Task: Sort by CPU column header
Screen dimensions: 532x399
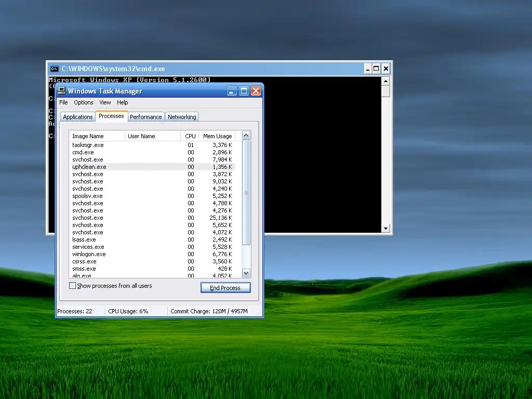Action: (x=190, y=136)
